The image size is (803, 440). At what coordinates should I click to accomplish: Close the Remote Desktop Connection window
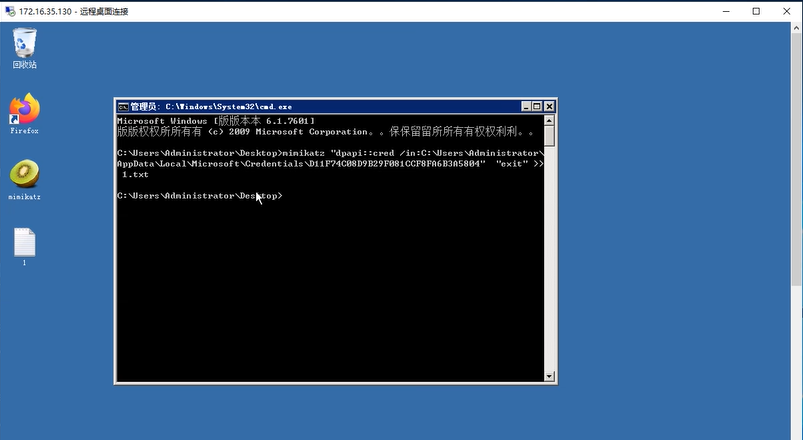787,11
